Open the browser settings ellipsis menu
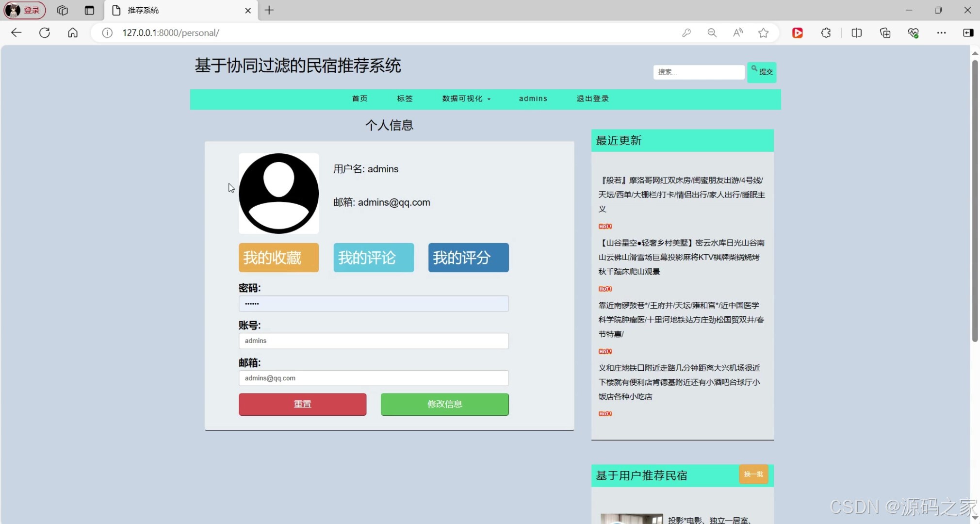The image size is (980, 524). (942, 33)
